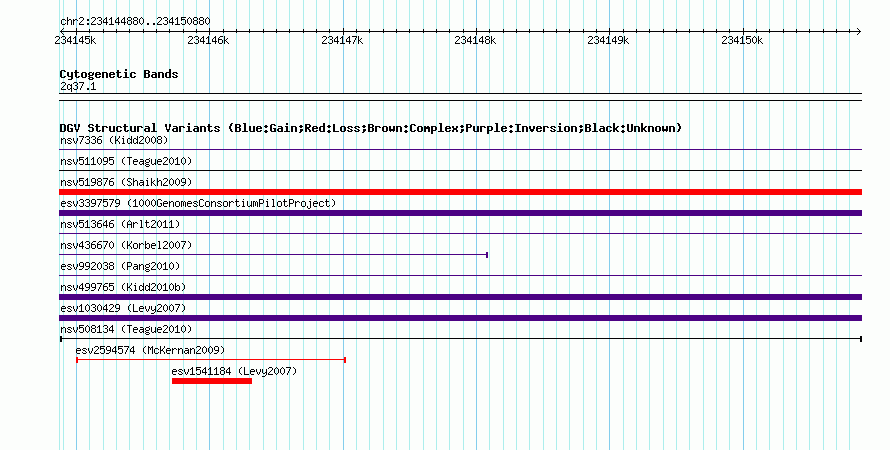Click the DGV Structural Variants track title

coord(371,128)
